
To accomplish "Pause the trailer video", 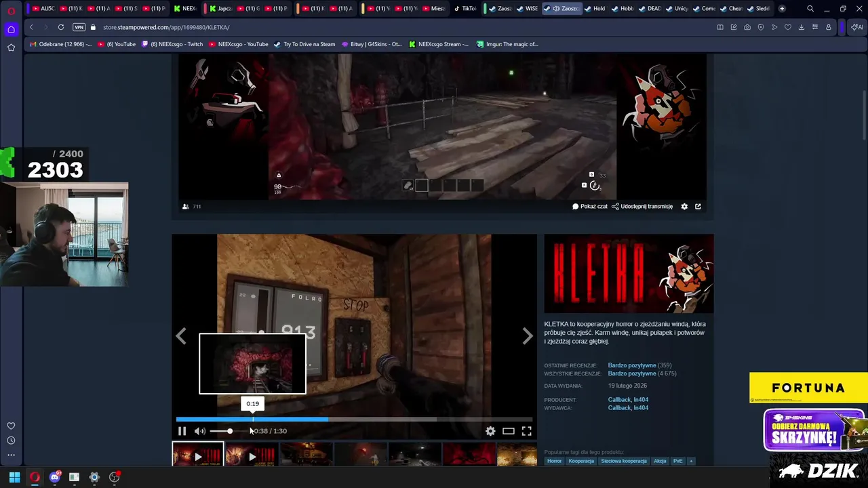I will coord(182,431).
